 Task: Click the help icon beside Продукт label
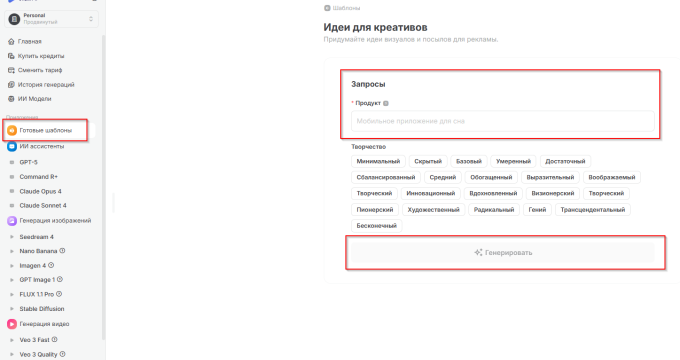tap(386, 103)
